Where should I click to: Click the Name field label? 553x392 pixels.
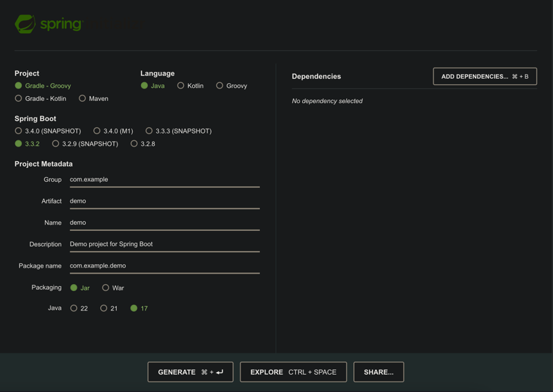tap(53, 223)
